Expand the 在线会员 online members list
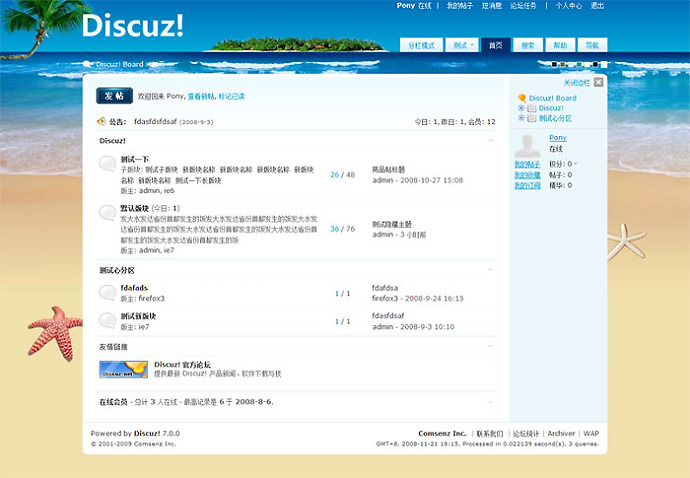The width and height of the screenshot is (690, 478). point(491,402)
